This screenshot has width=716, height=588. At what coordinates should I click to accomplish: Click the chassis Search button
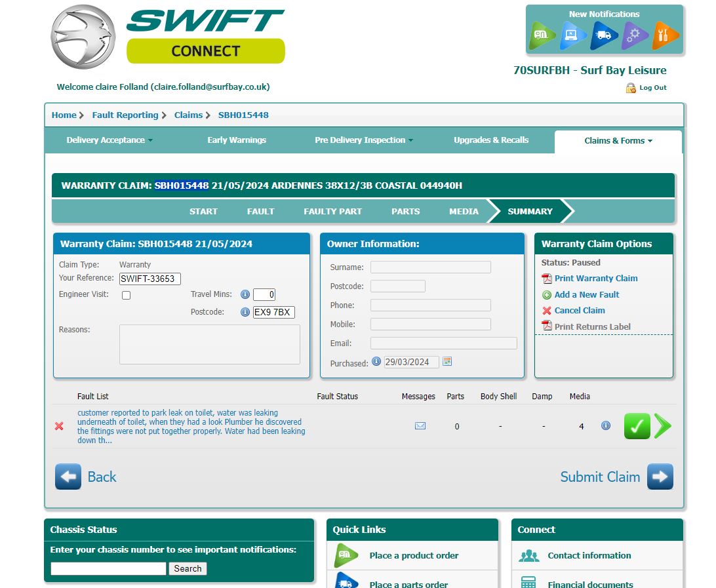coord(188,568)
